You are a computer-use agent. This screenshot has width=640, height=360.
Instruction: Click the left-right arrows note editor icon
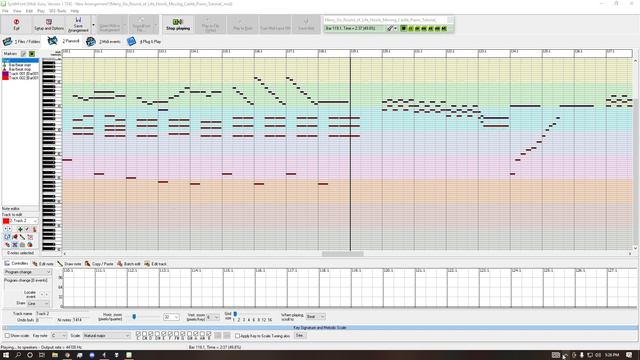(7, 229)
